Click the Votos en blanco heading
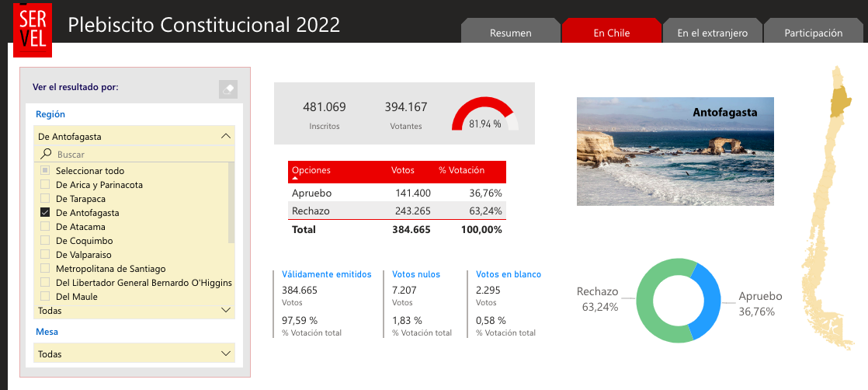The image size is (868, 390). click(x=509, y=274)
